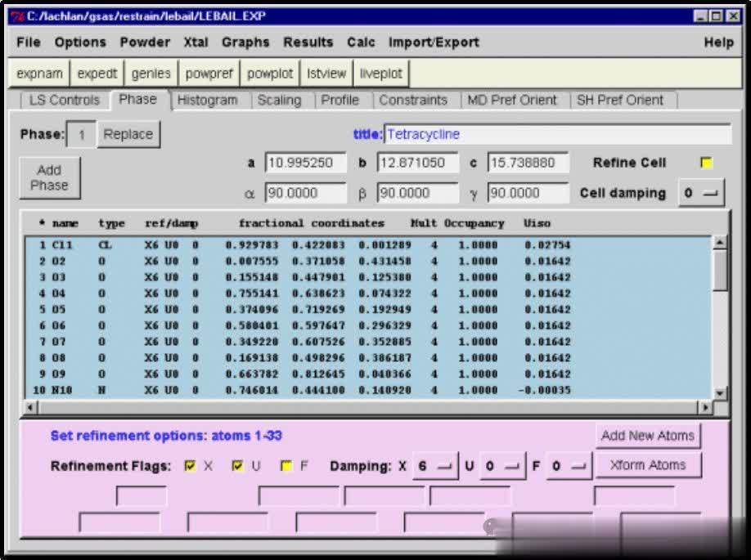This screenshot has height=560, width=751.
Task: Click the application icon in title bar
Action: (18, 16)
